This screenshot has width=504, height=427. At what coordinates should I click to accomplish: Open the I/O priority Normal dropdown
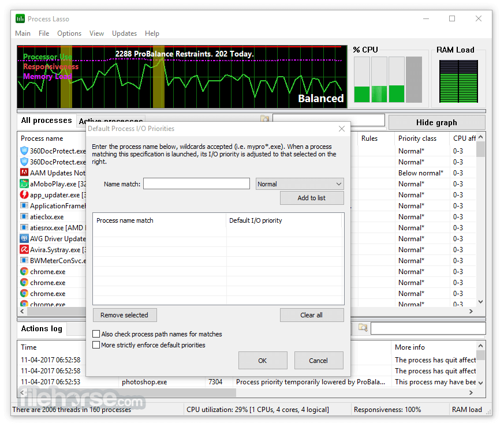point(300,184)
